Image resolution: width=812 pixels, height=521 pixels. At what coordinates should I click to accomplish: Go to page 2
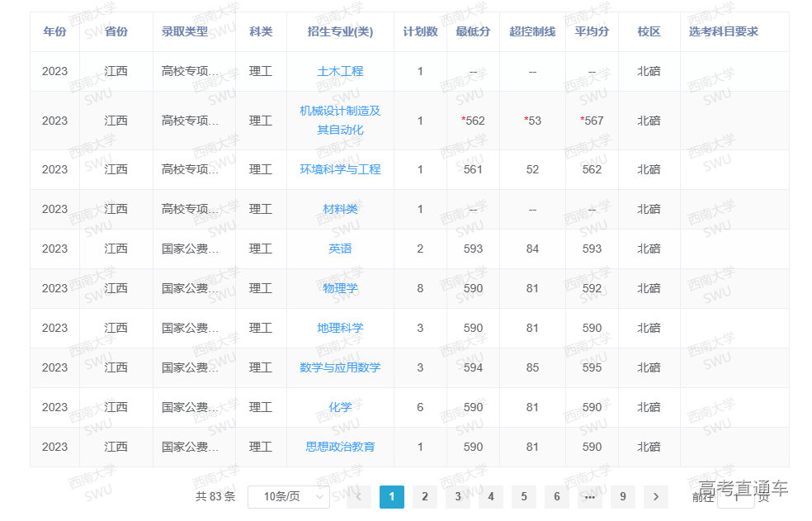coord(424,496)
